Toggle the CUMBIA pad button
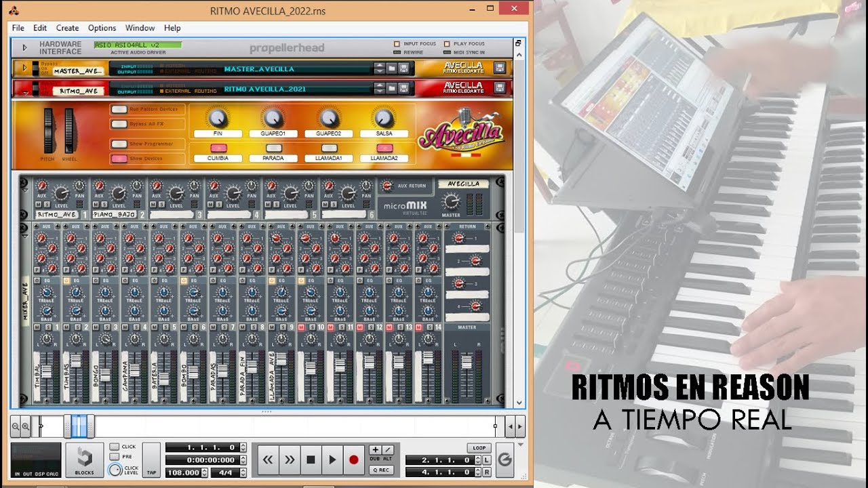 [218, 148]
